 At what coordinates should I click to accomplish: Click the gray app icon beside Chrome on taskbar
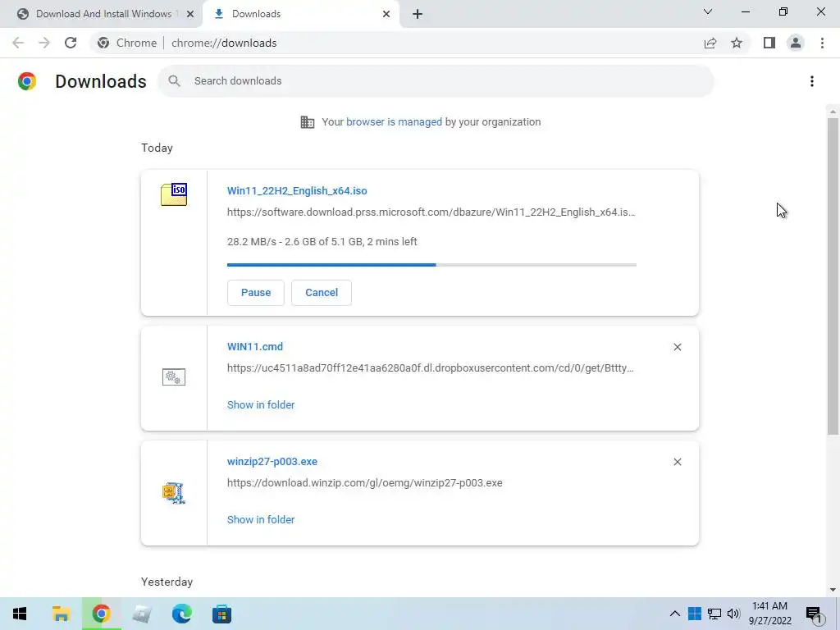[x=141, y=614]
